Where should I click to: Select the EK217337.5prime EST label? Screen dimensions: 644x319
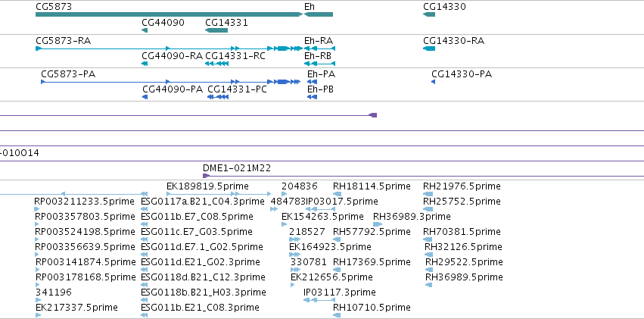76,308
